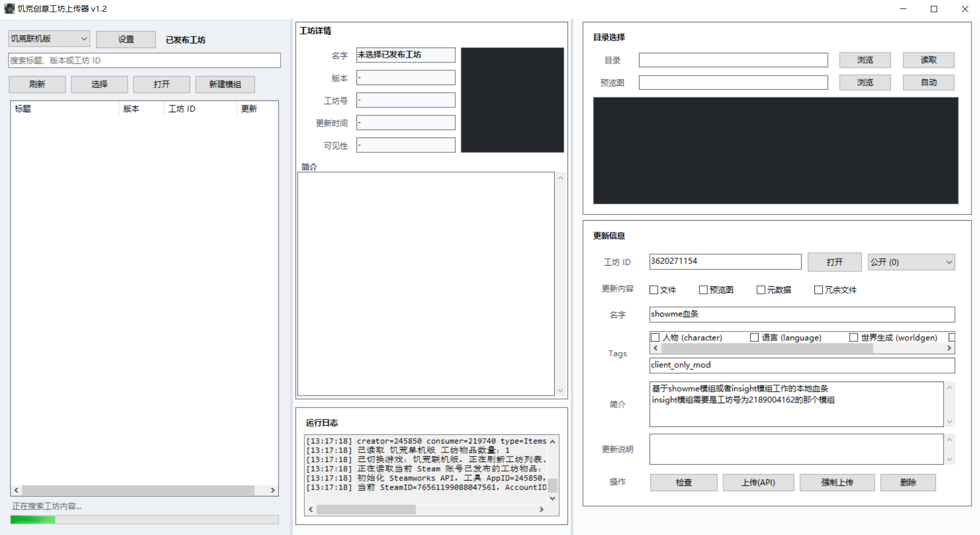Click the 强制上传 button
This screenshot has height=535, width=980.
coord(837,482)
